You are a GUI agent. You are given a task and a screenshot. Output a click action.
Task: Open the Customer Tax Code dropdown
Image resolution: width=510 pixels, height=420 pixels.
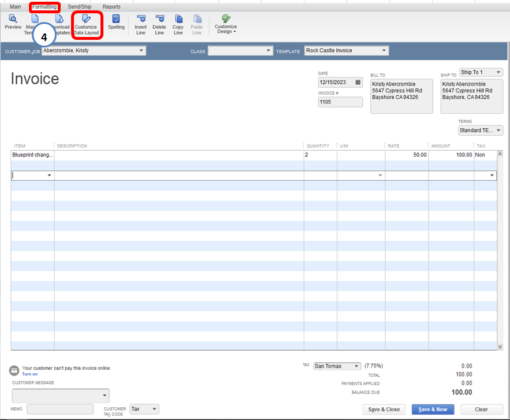pyautogui.click(x=154, y=409)
